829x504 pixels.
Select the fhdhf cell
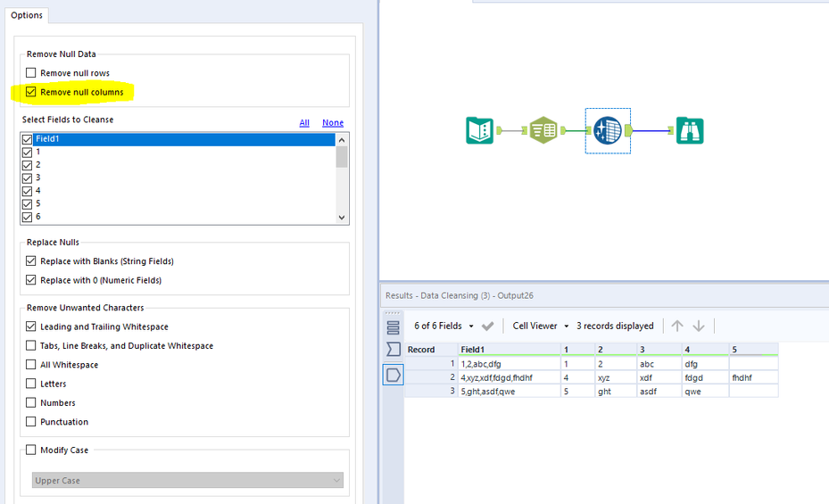[753, 377]
